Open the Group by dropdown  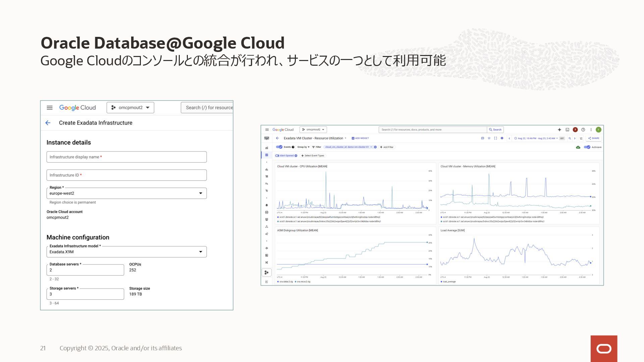303,147
